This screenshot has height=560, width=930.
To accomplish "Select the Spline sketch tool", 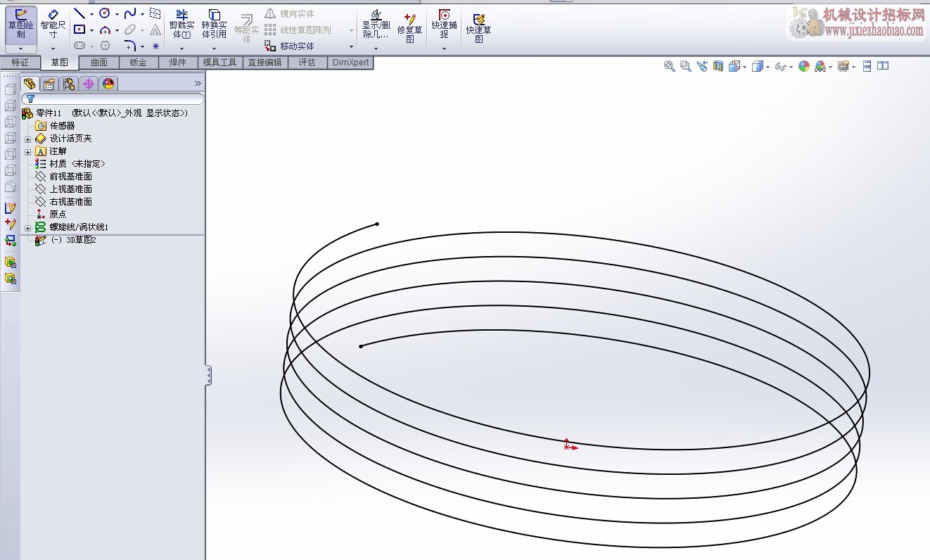I will coord(129,13).
